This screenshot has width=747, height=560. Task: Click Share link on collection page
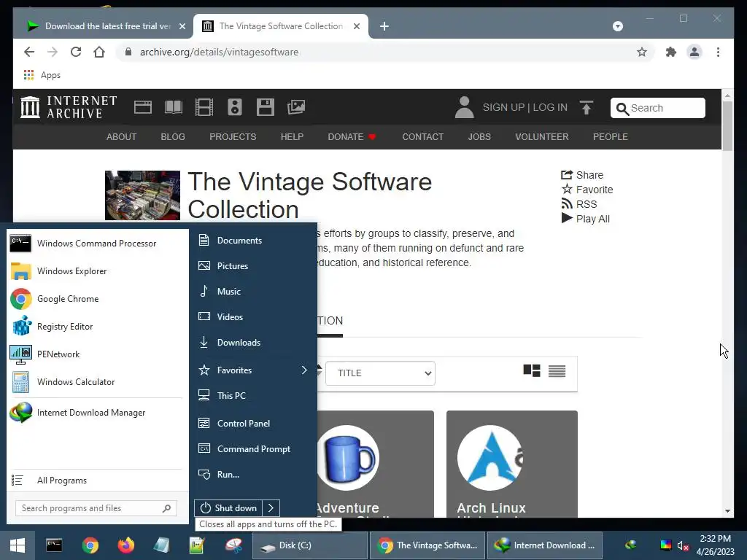tap(582, 175)
